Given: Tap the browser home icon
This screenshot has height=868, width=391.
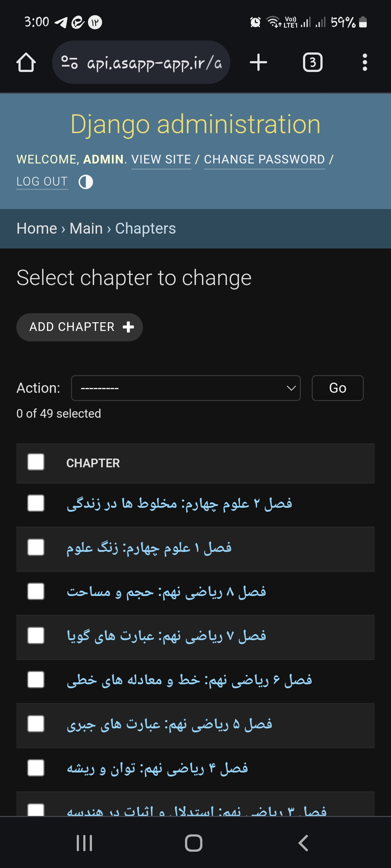Looking at the screenshot, I should (26, 63).
